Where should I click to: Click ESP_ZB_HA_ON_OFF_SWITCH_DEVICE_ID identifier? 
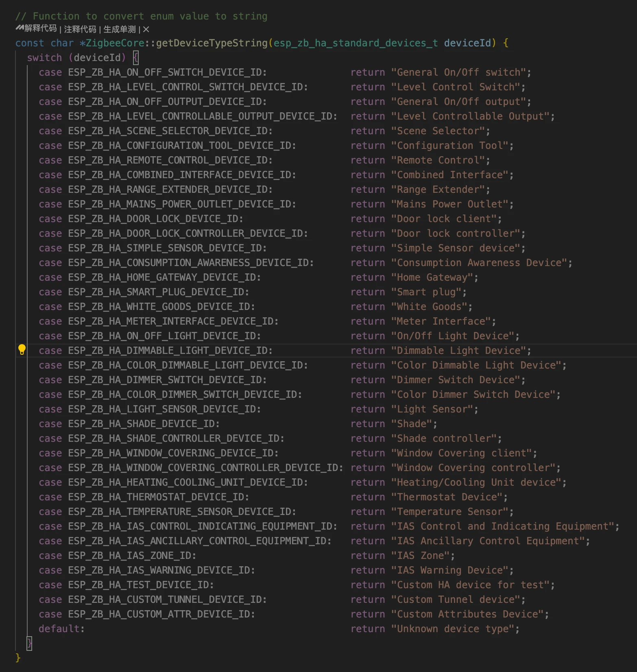167,72
